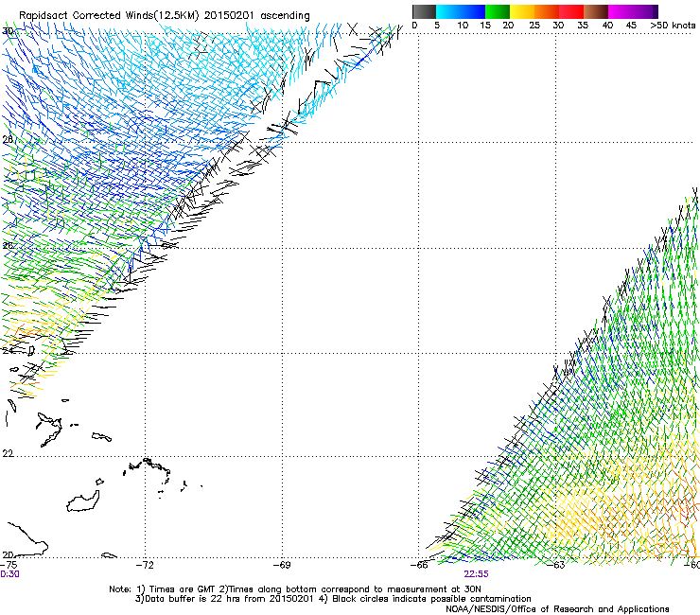Click the 'Data buffer is 22 hrs' note line
This screenshot has width=700, height=615.
click(x=333, y=599)
